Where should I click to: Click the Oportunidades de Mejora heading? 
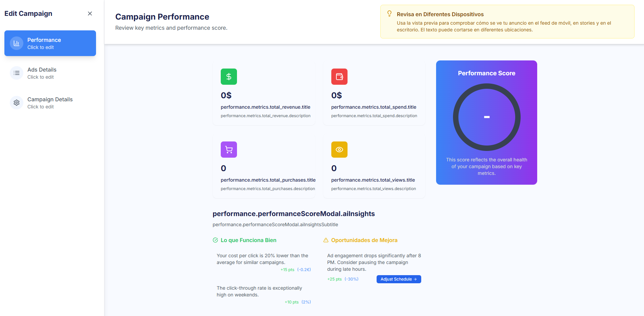click(x=364, y=240)
